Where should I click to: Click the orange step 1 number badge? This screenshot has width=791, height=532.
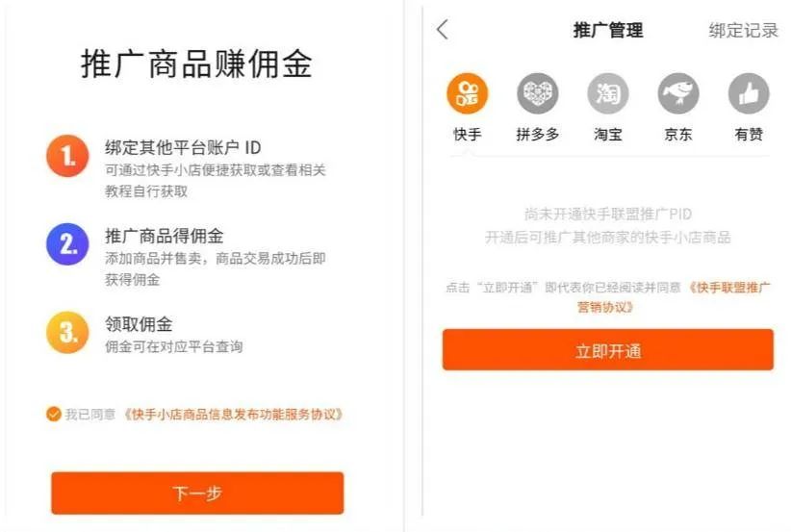[67, 156]
